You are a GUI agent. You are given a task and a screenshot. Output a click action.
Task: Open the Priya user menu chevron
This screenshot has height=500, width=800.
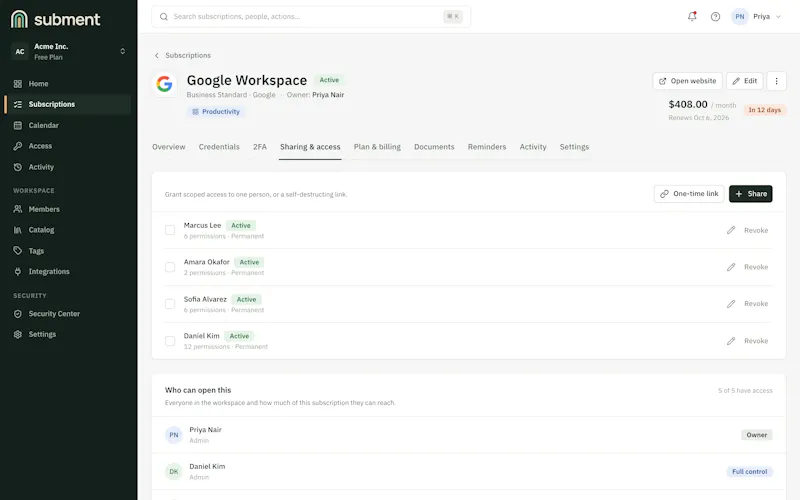[x=778, y=17]
